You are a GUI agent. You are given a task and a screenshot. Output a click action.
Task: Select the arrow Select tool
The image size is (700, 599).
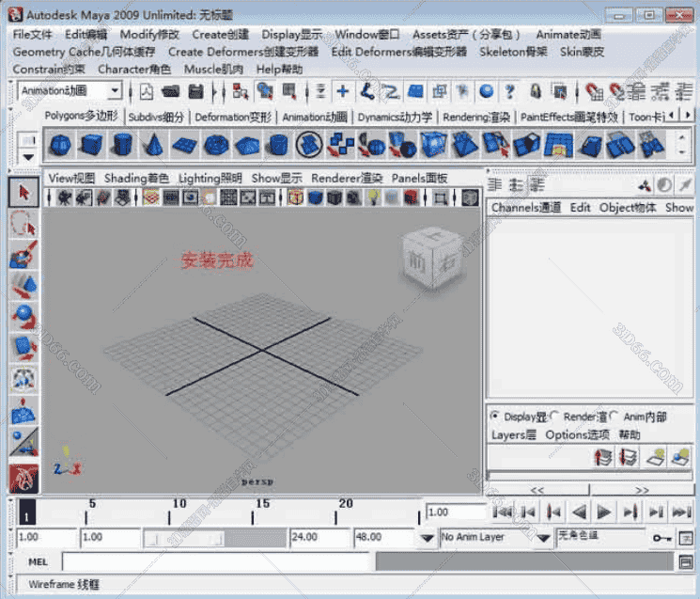click(23, 192)
